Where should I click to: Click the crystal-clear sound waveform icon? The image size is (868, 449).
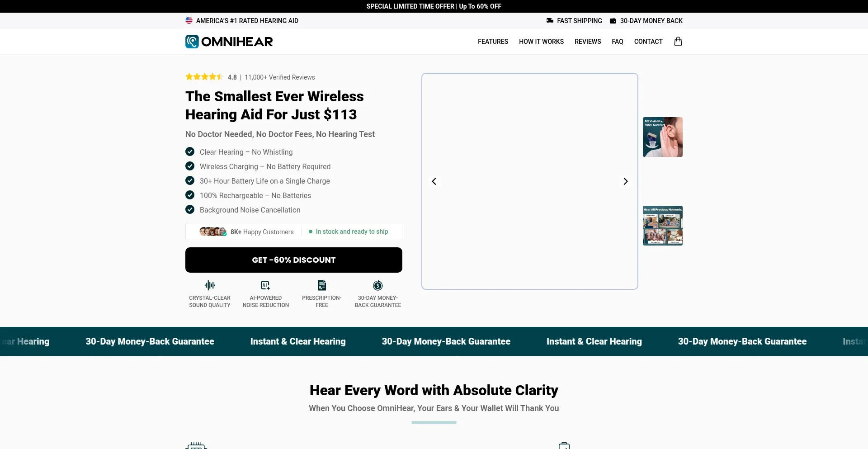click(x=210, y=285)
